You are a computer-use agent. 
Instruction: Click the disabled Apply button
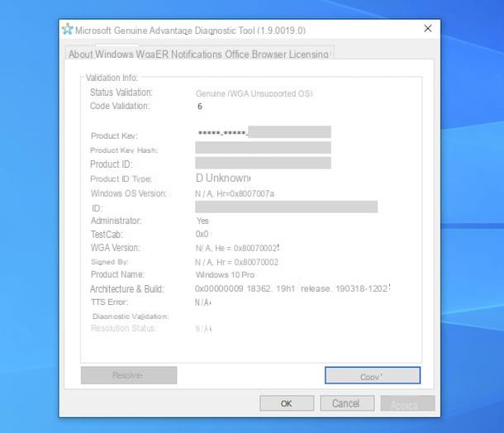[407, 403]
